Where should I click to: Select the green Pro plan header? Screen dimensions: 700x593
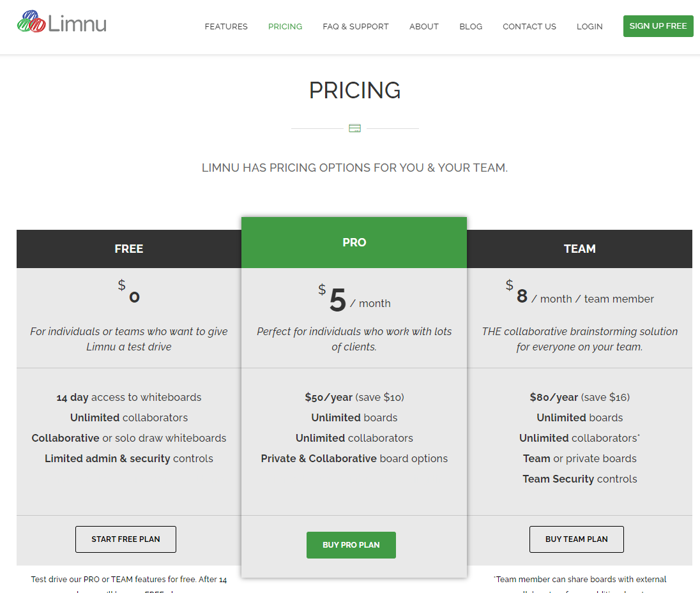[x=354, y=243]
